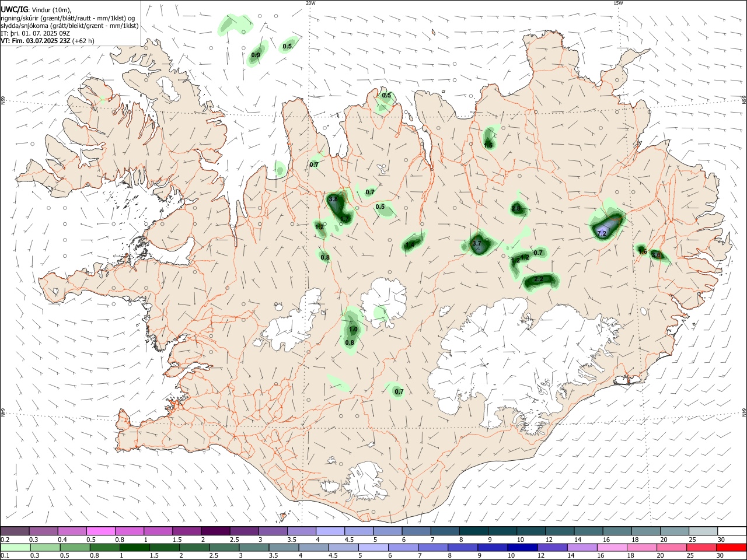Click the 1.0 precipitation label

[353, 330]
